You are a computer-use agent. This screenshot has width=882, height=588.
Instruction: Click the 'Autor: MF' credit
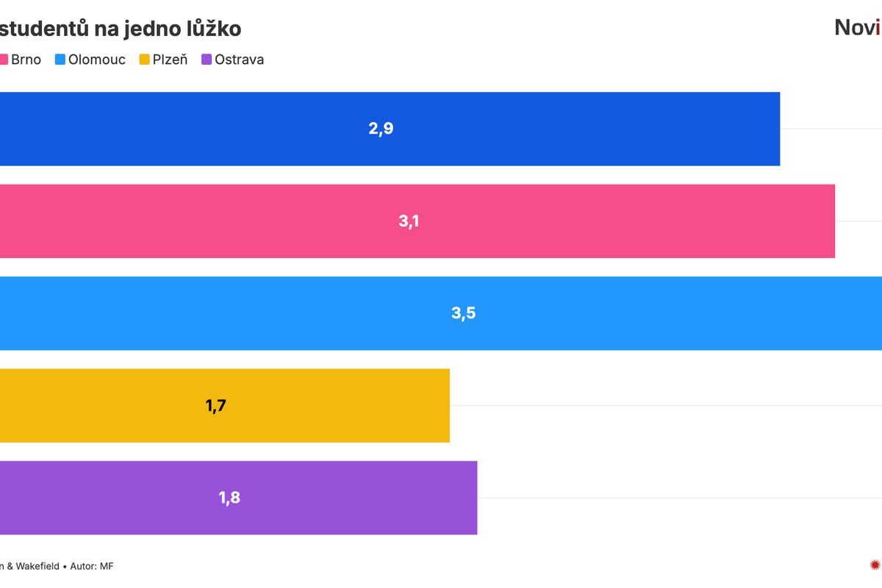92,566
